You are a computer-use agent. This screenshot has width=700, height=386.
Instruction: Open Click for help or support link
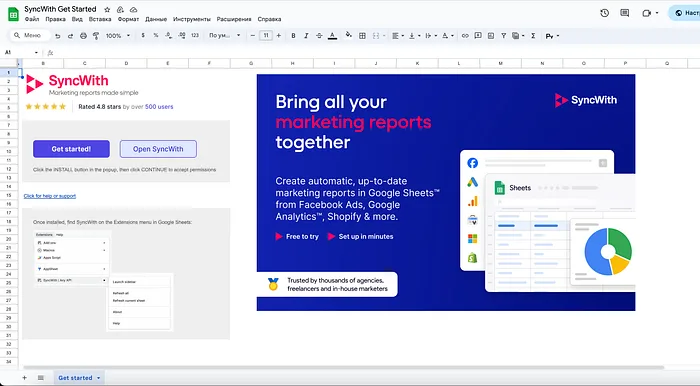pyautogui.click(x=50, y=196)
